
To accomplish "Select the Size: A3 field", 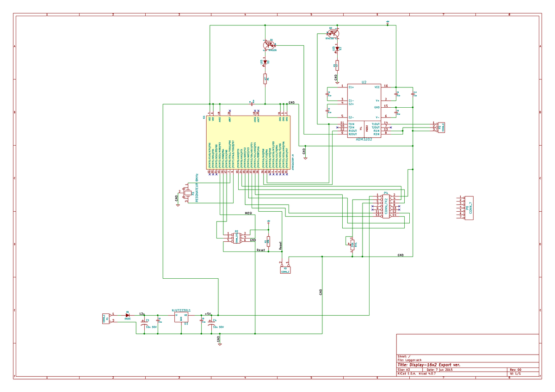I will click(404, 370).
